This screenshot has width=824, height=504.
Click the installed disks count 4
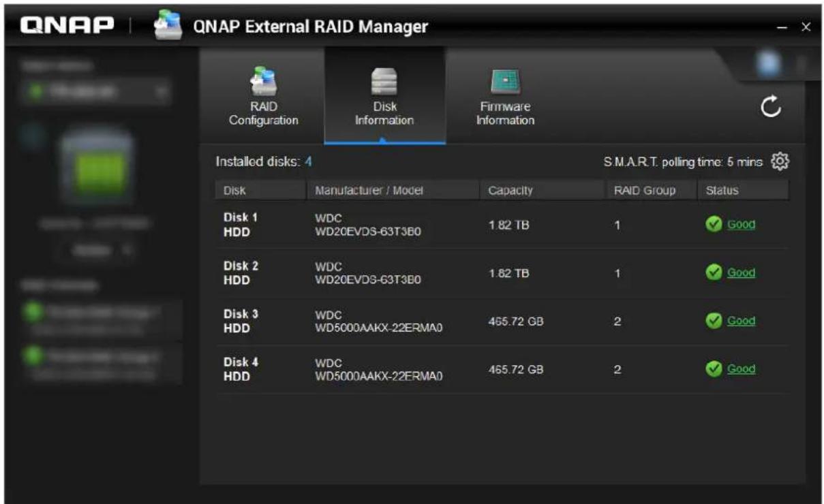pyautogui.click(x=308, y=162)
